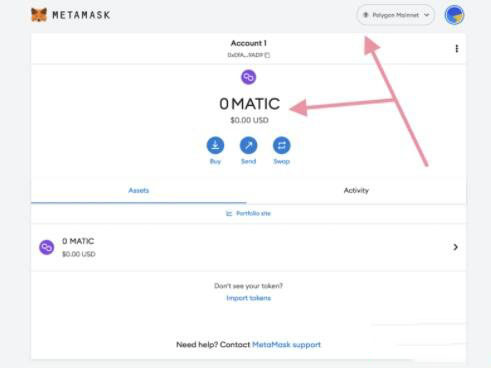Click the 0 MATIC main balance text
The width and height of the screenshot is (491, 368).
click(x=249, y=104)
